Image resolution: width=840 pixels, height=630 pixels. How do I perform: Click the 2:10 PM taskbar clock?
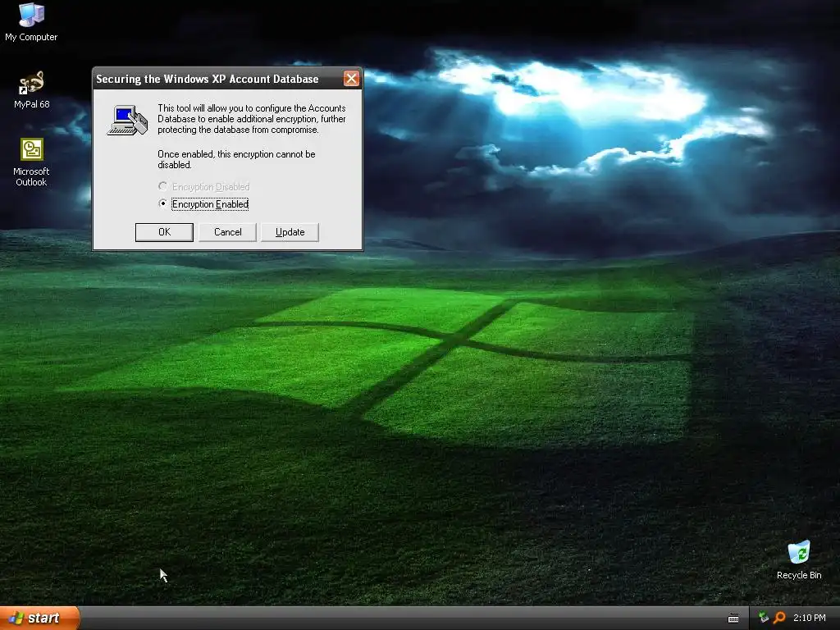pyautogui.click(x=809, y=618)
